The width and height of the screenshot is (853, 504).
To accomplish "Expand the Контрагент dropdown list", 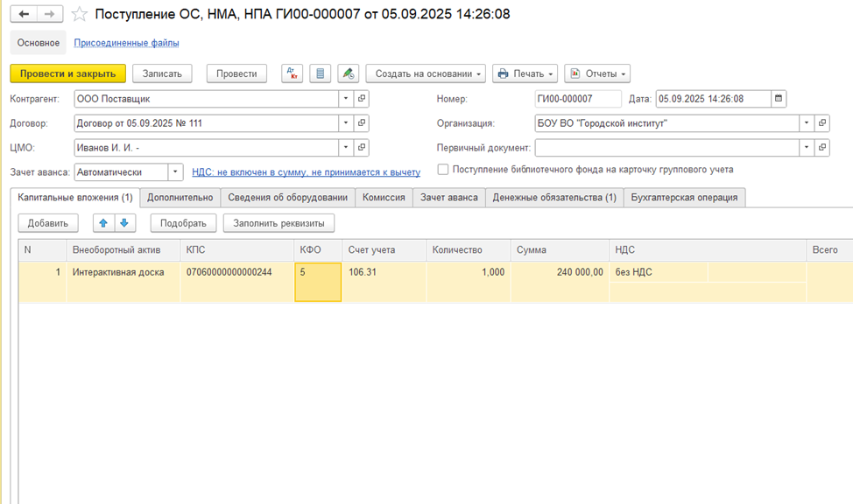I will coord(346,99).
